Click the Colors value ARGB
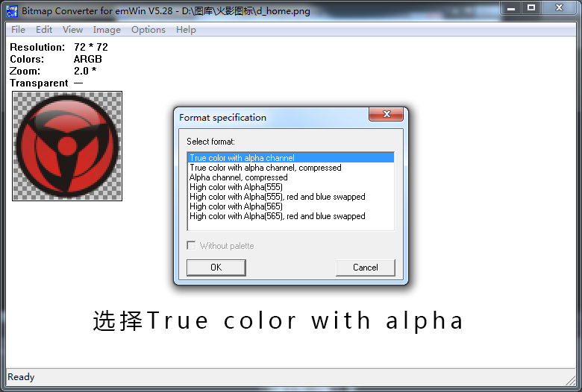The height and width of the screenshot is (392, 582). 87,59
